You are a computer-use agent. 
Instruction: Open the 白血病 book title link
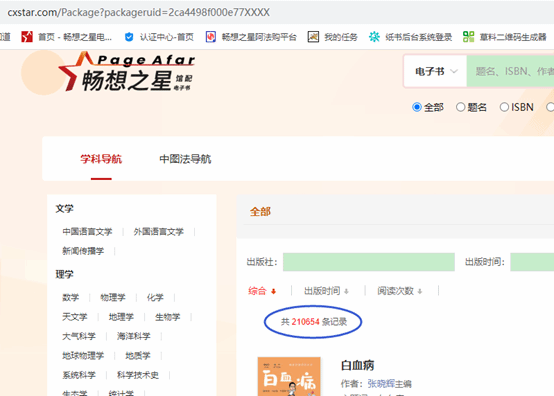[x=358, y=365]
